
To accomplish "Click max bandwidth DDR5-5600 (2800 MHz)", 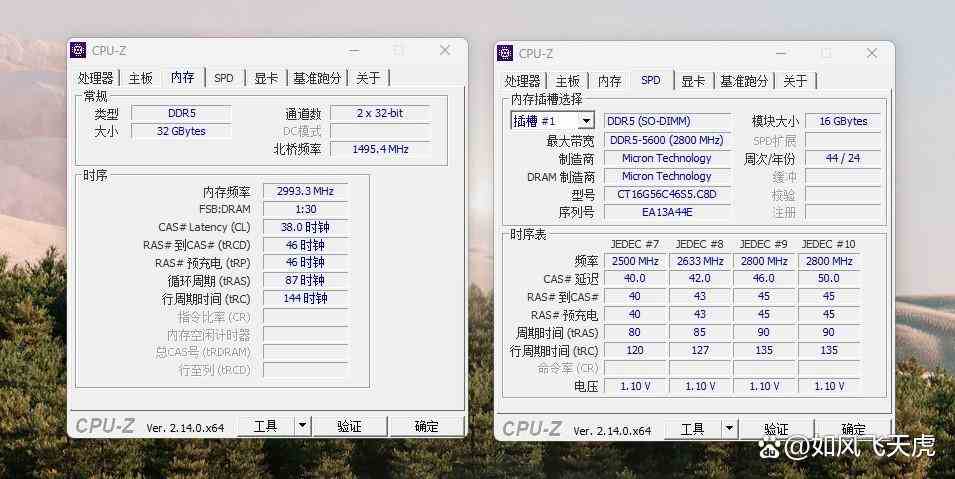I will (x=667, y=140).
